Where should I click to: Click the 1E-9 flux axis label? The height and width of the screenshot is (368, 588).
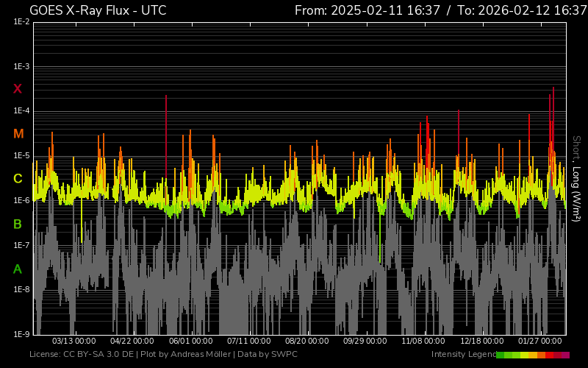pos(21,334)
